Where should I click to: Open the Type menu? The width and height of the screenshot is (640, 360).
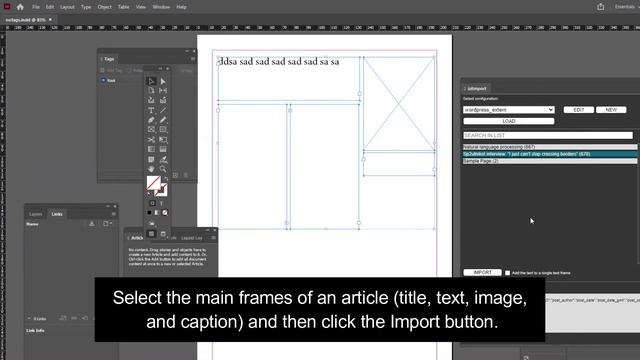tap(86, 7)
